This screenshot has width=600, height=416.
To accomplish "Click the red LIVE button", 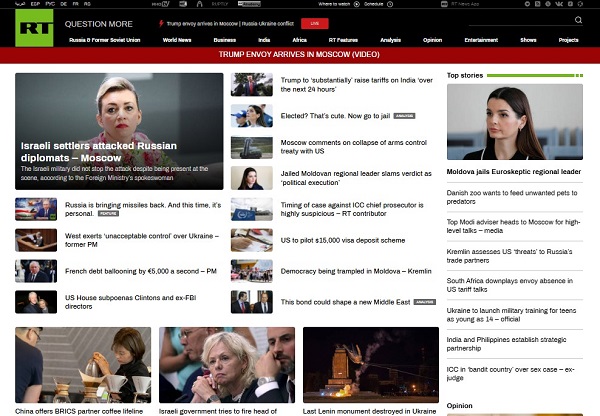I will (x=315, y=23).
